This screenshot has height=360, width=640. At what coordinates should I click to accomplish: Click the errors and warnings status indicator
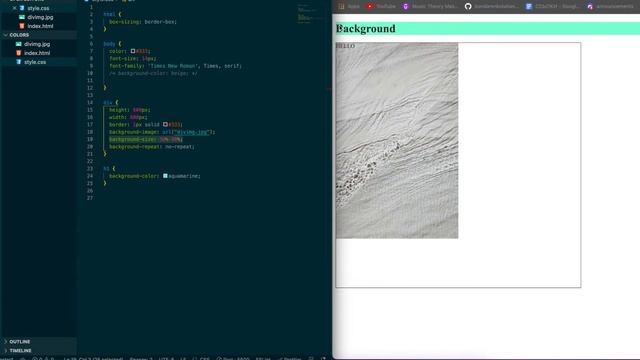coord(43,358)
